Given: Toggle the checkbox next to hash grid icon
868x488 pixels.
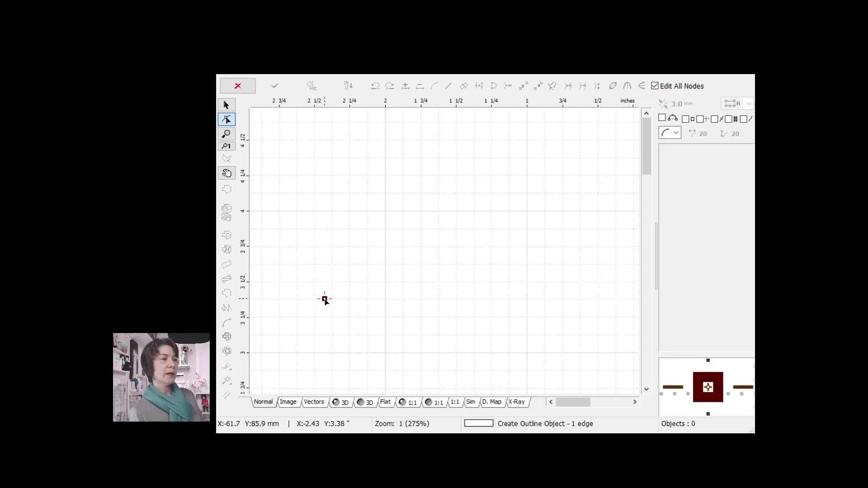Looking at the screenshot, I should [728, 119].
